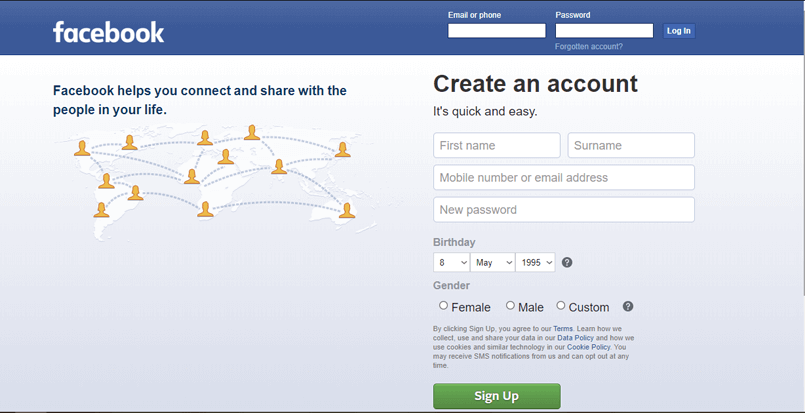The height and width of the screenshot is (413, 805).
Task: Open the Data Policy link
Action: 577,338
